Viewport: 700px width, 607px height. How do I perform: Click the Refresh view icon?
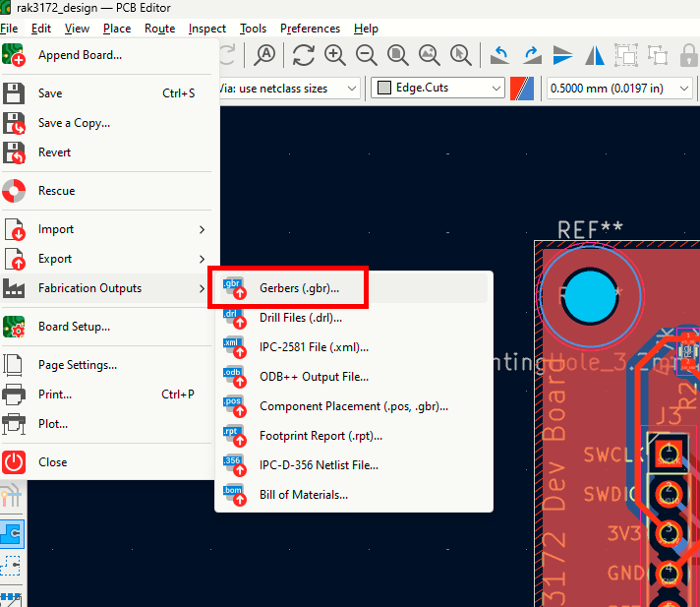tap(304, 55)
